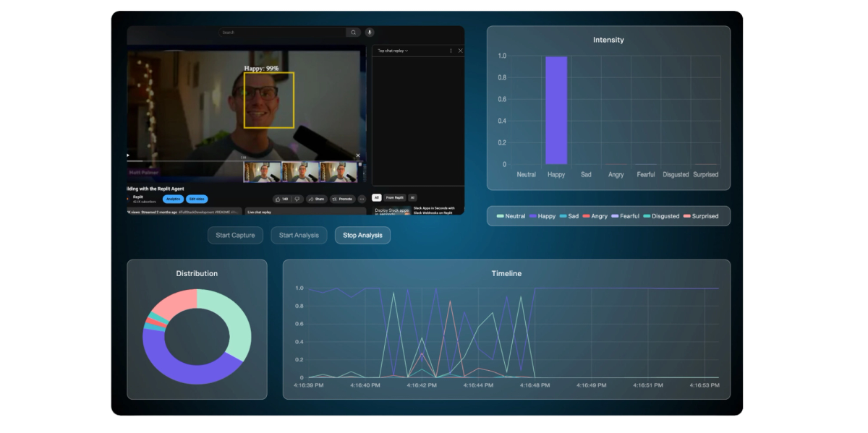Dislike the video with the thumbs down icon

pyautogui.click(x=297, y=199)
